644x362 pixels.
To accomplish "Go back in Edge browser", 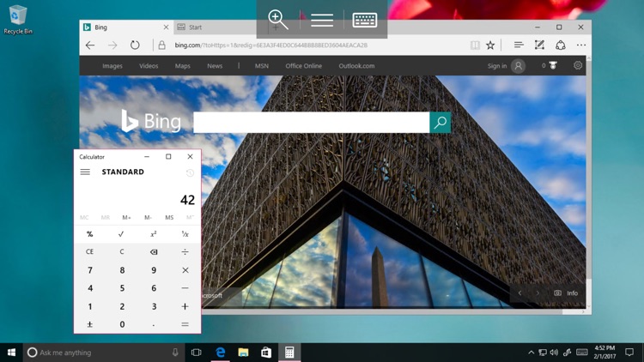I will pos(90,45).
